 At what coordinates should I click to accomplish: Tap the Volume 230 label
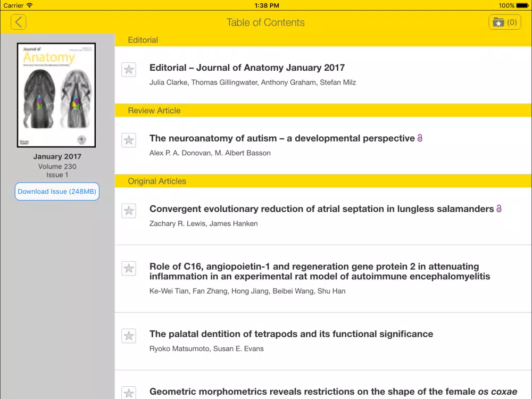tap(57, 167)
